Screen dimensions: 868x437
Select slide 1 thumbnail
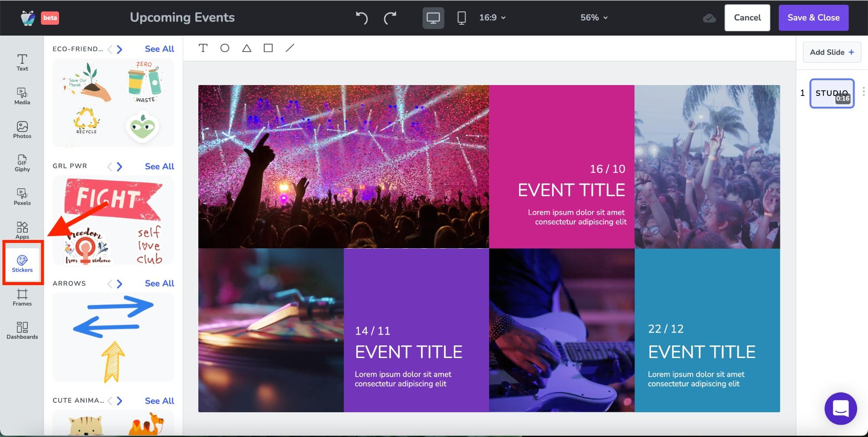[x=832, y=93]
